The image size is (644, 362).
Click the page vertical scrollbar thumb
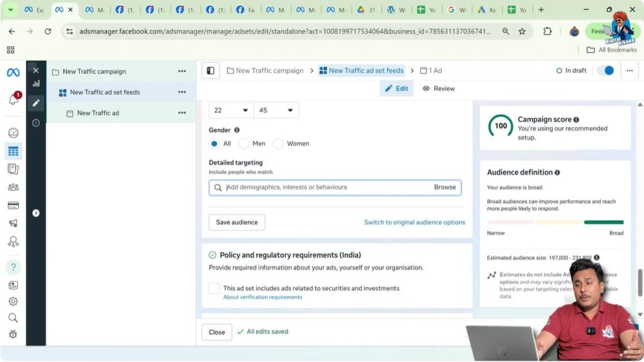pyautogui.click(x=640, y=282)
